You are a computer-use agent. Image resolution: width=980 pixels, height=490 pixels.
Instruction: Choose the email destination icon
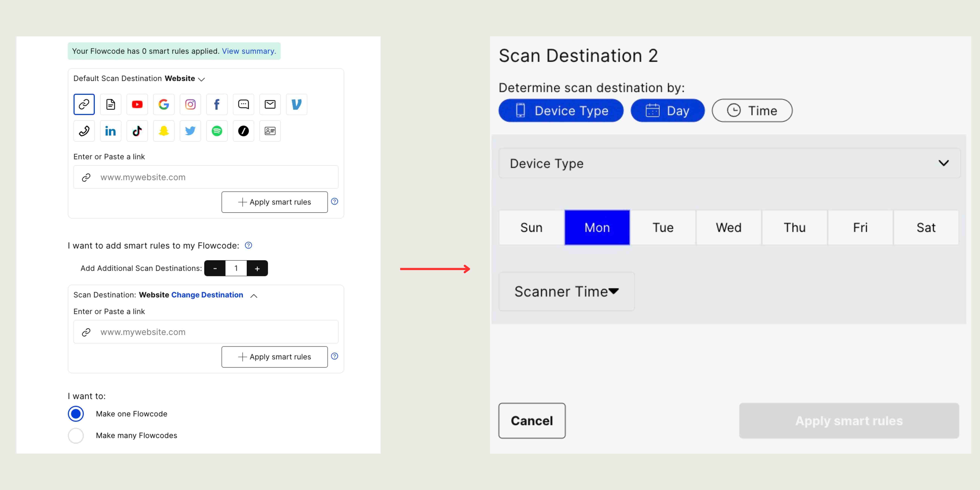(270, 104)
